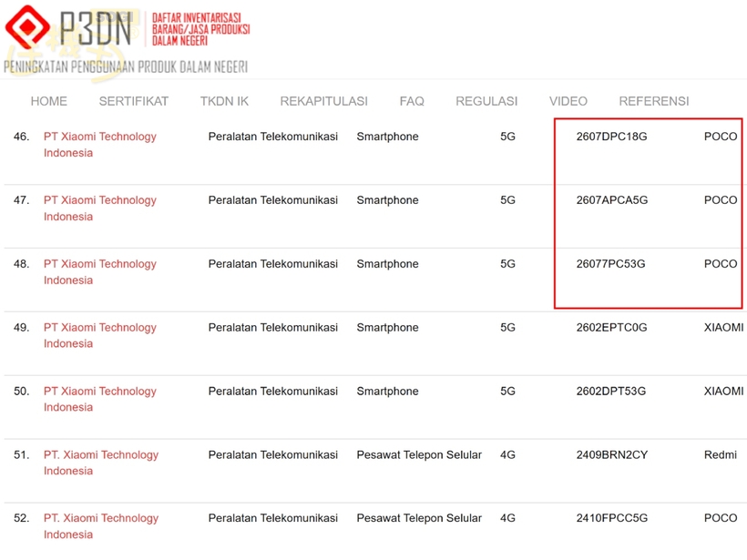Click the P3DN diamond logo icon

click(27, 27)
